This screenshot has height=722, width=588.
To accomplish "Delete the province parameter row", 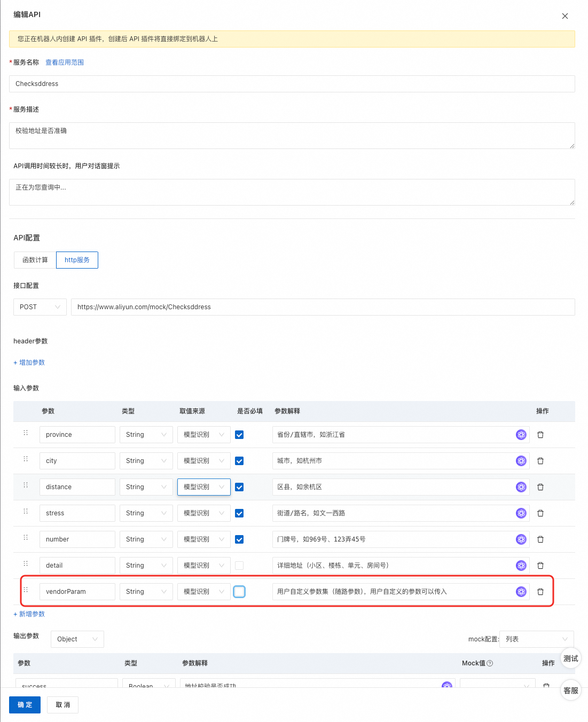I will pyautogui.click(x=540, y=435).
